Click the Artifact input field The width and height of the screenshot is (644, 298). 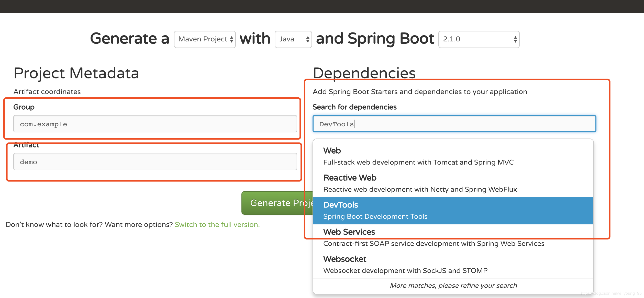click(x=155, y=162)
